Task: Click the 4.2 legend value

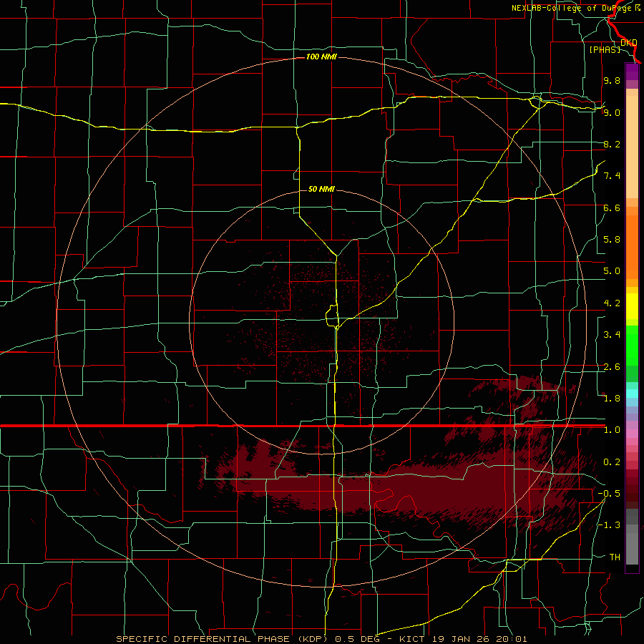Action: 612,303
